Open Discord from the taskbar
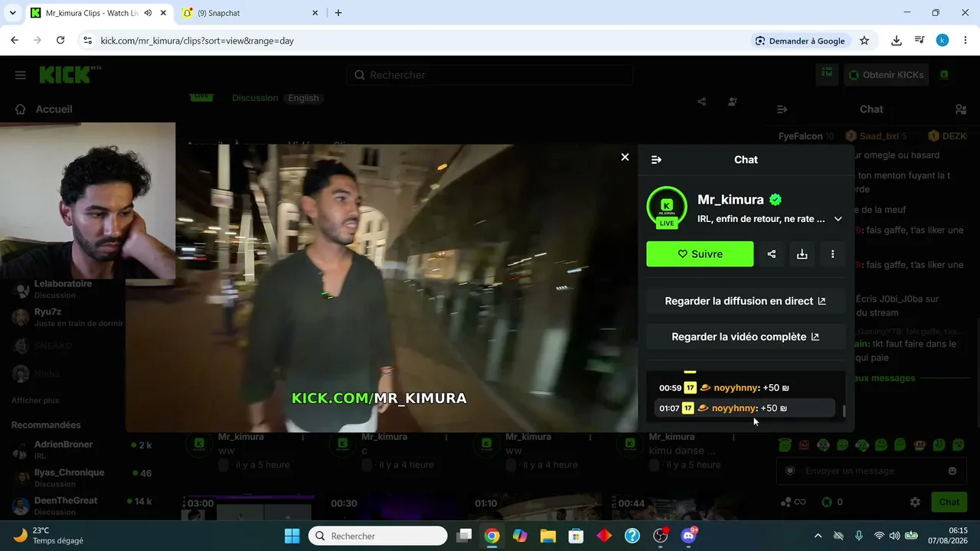This screenshot has height=551, width=980. pos(689,536)
